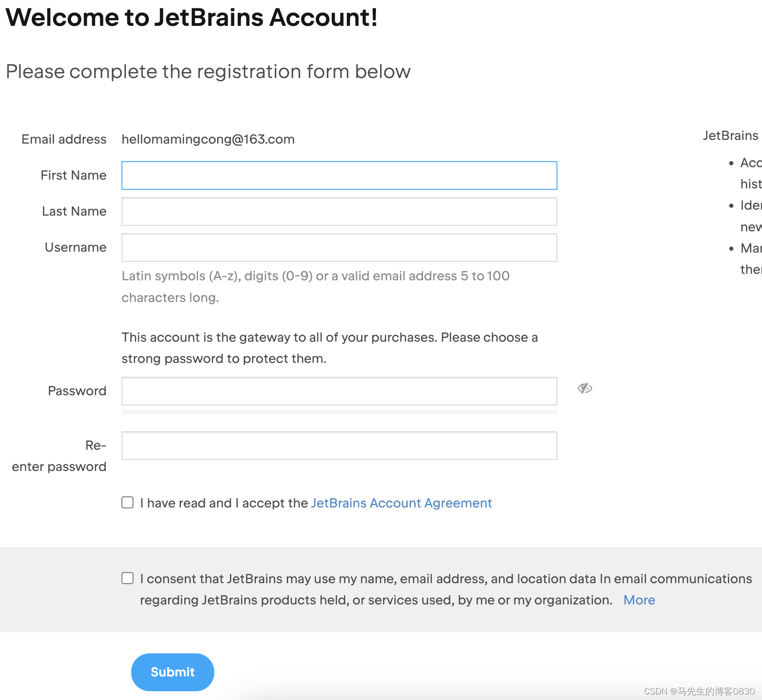Click the 'I consent that JetBrains' label text

pos(446,589)
